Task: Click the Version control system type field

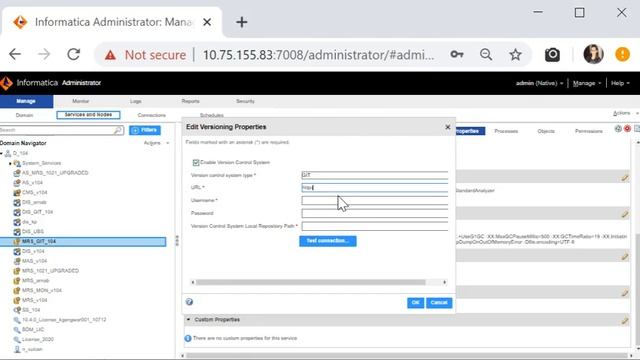Action: [x=375, y=175]
